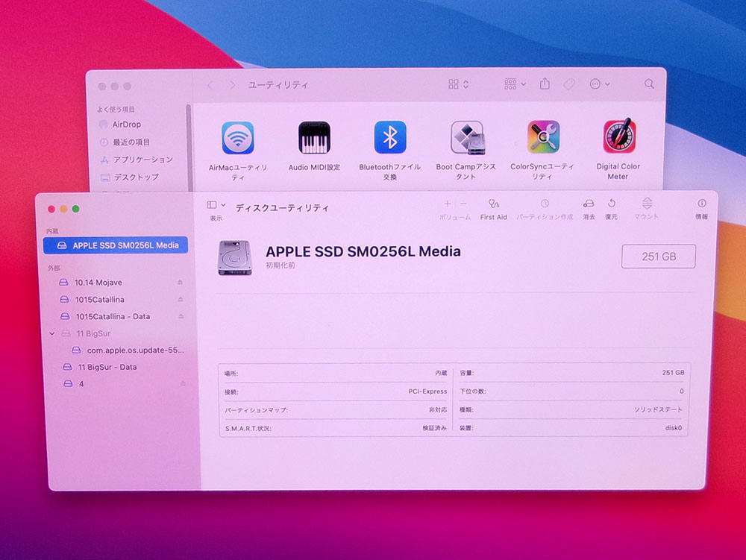Open Digital Color Meter icon in Finder

(x=619, y=136)
